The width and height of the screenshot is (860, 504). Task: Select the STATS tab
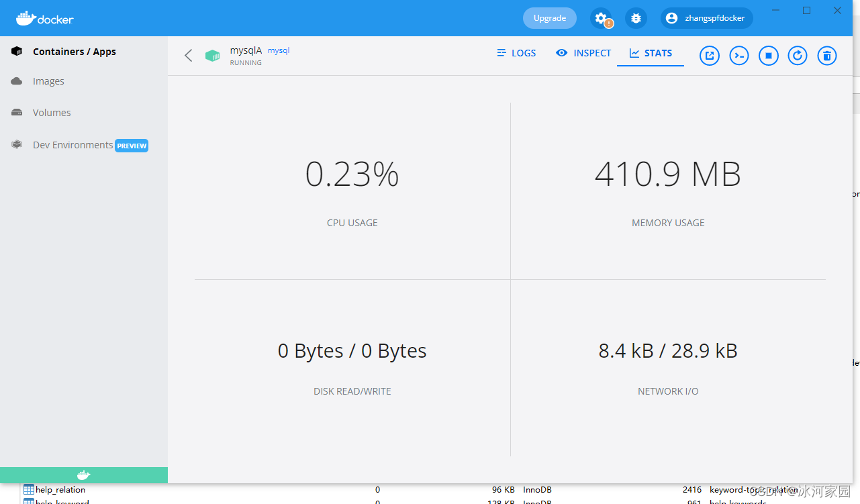(651, 53)
